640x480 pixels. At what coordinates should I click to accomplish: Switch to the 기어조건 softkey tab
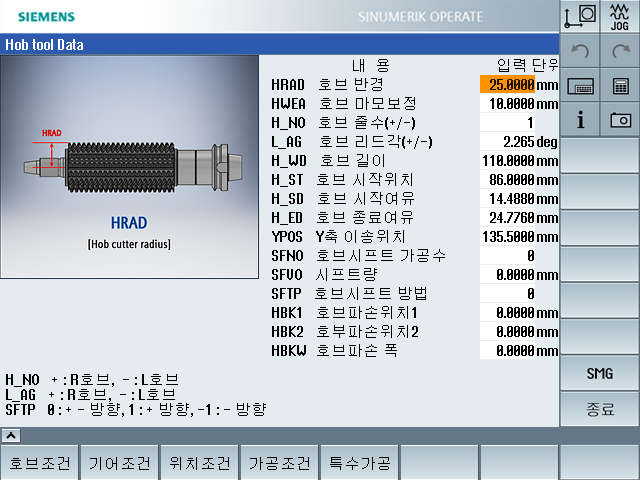tap(120, 463)
